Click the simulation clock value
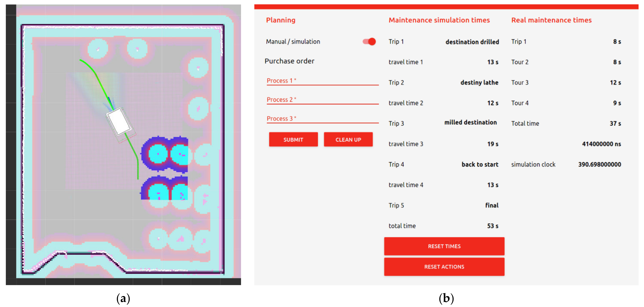Image resolution: width=644 pixels, height=307 pixels. coord(599,165)
